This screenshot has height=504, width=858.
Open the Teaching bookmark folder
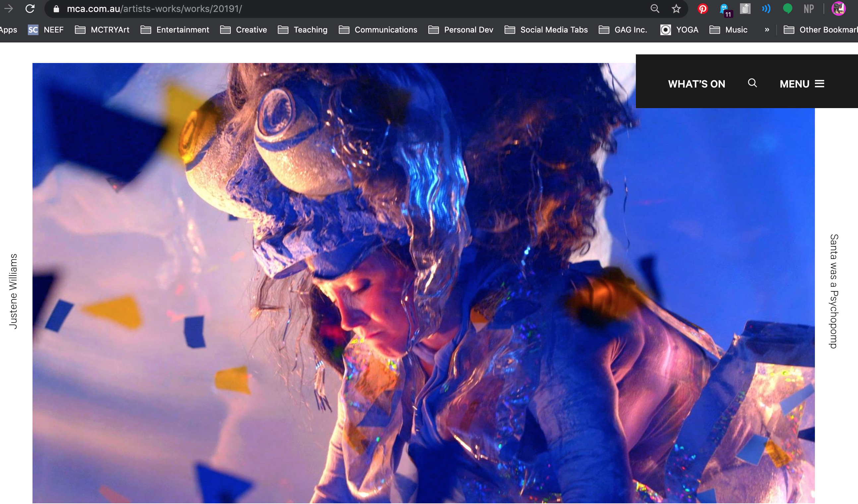click(x=303, y=30)
